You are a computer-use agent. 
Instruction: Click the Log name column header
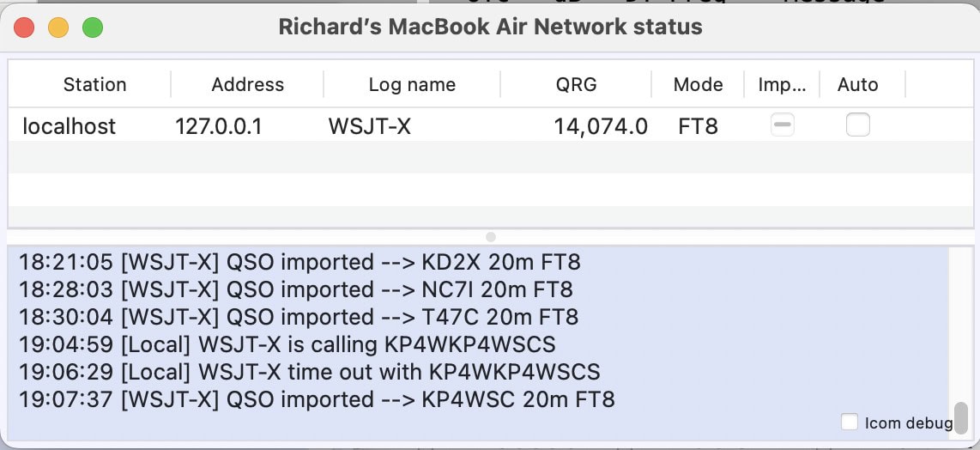tap(412, 84)
